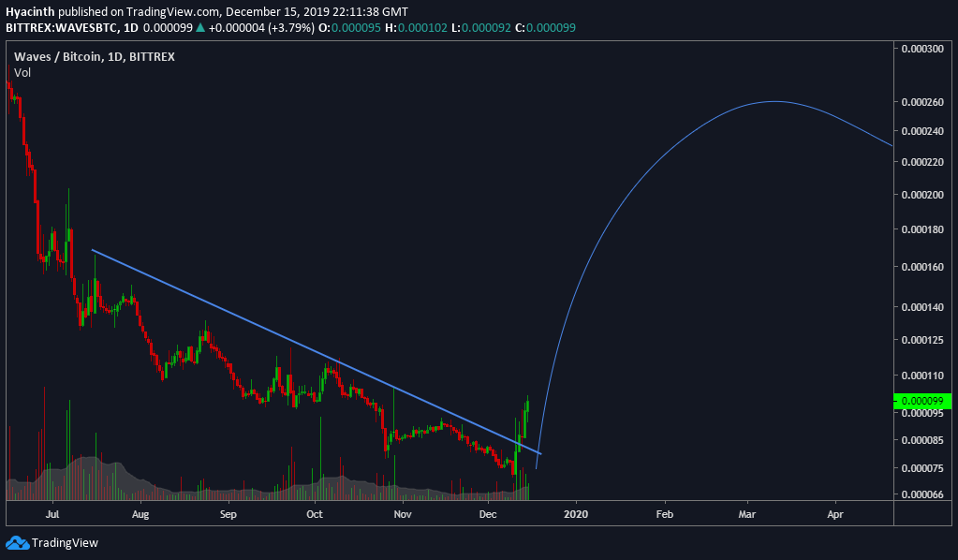This screenshot has width=958, height=560.
Task: Click the +0.000004 (+3.79%) change text
Action: pyautogui.click(x=261, y=27)
